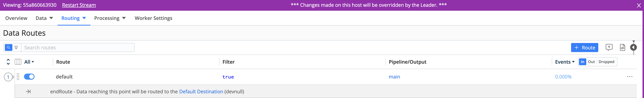Collapse the right side panel arrow
Viewport: 644px width, 98px height.
(x=633, y=47)
